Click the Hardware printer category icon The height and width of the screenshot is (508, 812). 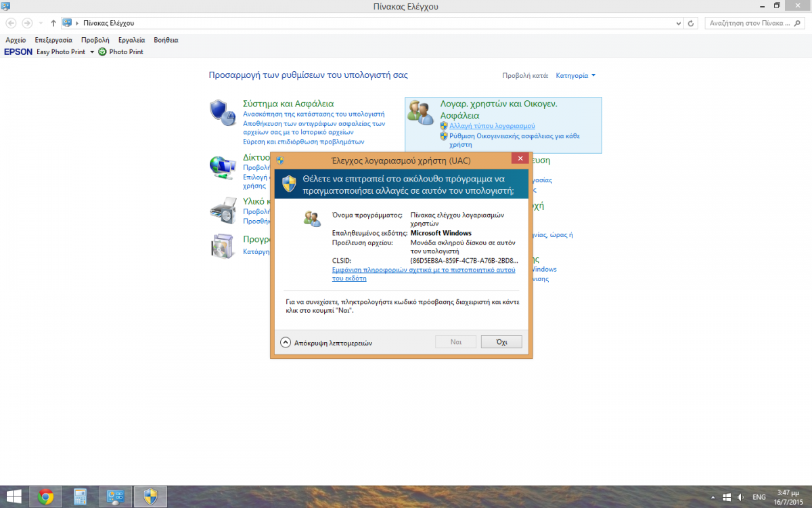click(222, 210)
